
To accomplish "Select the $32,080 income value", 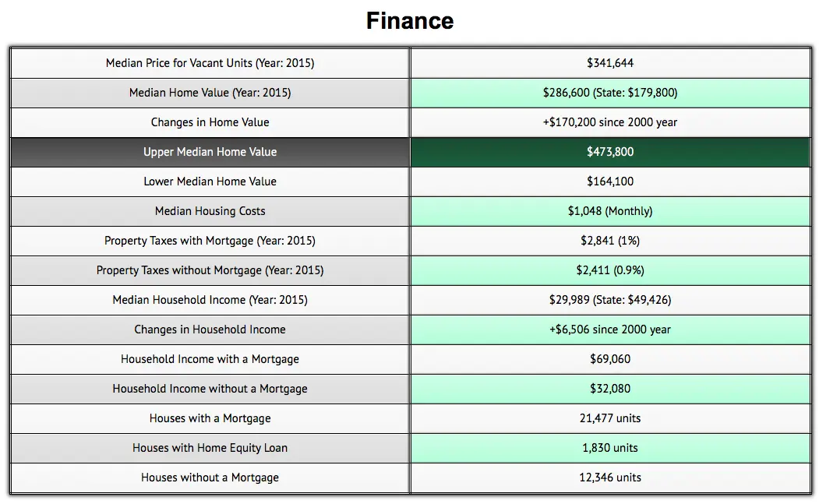I will [x=610, y=389].
